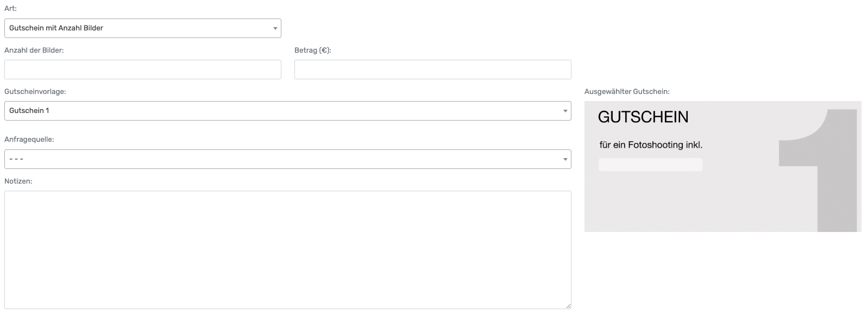Screen dimensions: 868x314
Task: Expand the "Gutschein 1" template selection box
Action: 282,111
